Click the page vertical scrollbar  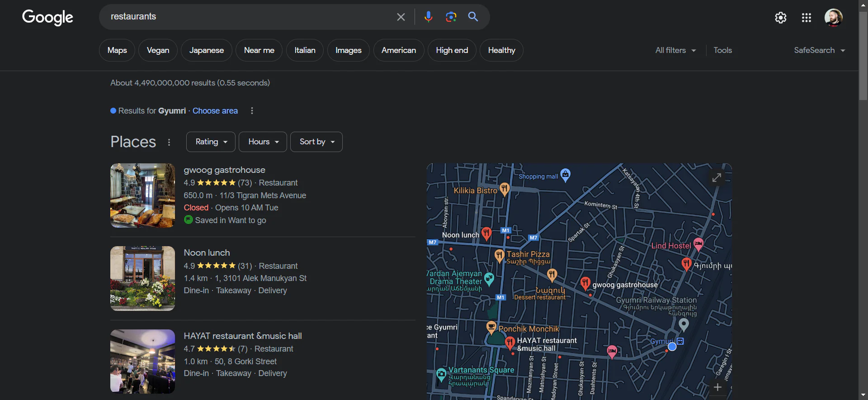pyautogui.click(x=863, y=56)
